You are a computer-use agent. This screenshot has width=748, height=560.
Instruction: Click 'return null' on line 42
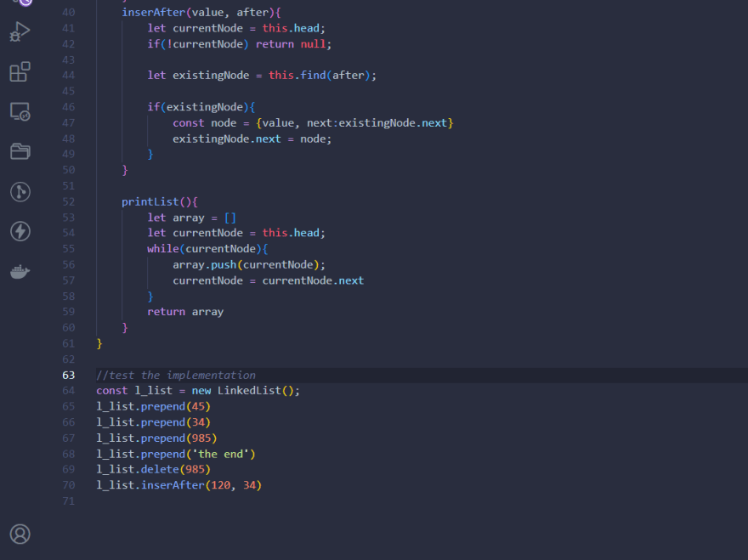pyautogui.click(x=291, y=44)
